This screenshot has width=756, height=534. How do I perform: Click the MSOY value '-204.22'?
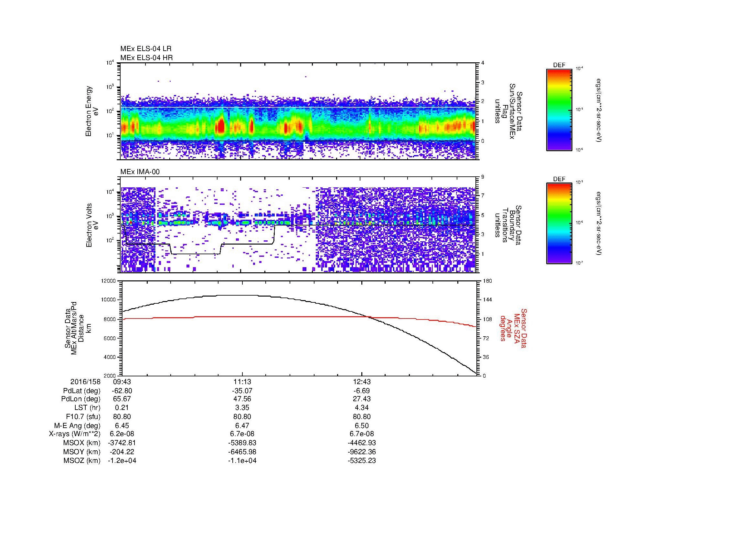(122, 452)
